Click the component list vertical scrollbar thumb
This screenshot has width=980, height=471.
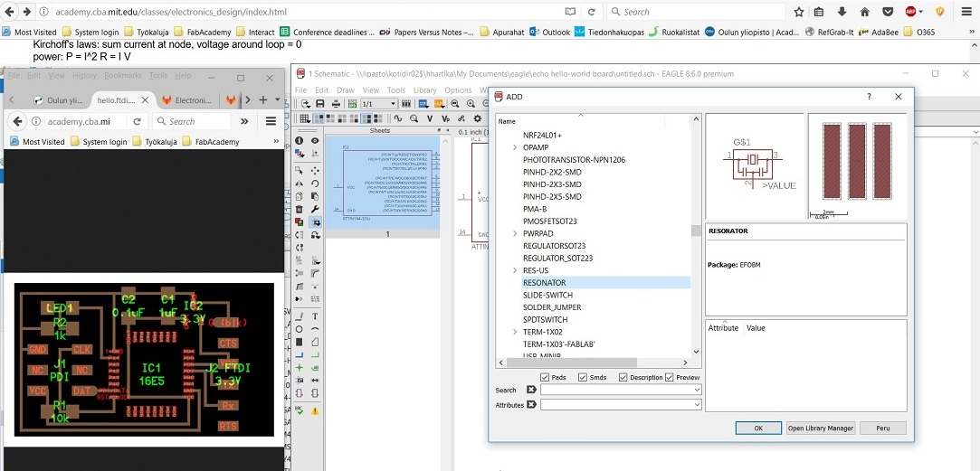(x=696, y=231)
